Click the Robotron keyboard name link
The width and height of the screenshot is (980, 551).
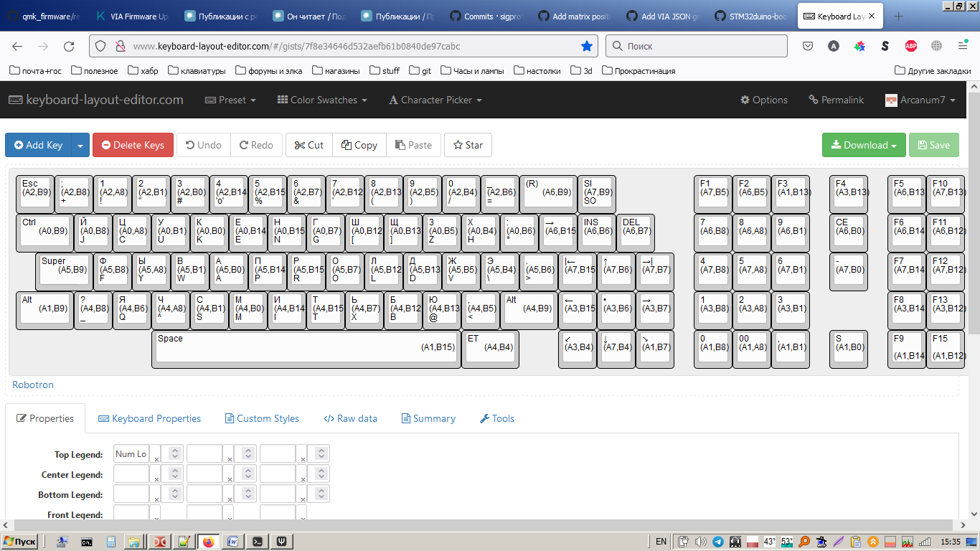pyautogui.click(x=33, y=385)
